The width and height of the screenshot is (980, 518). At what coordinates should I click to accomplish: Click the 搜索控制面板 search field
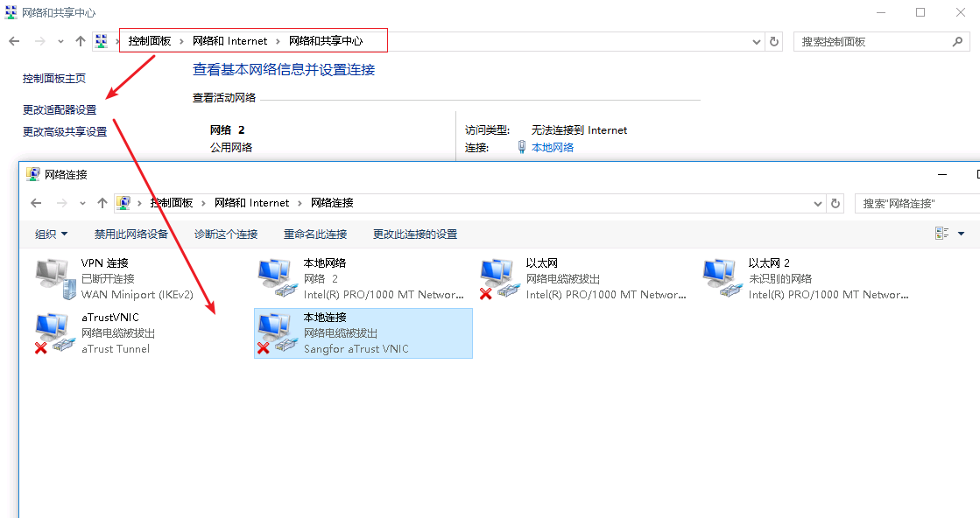click(x=871, y=41)
